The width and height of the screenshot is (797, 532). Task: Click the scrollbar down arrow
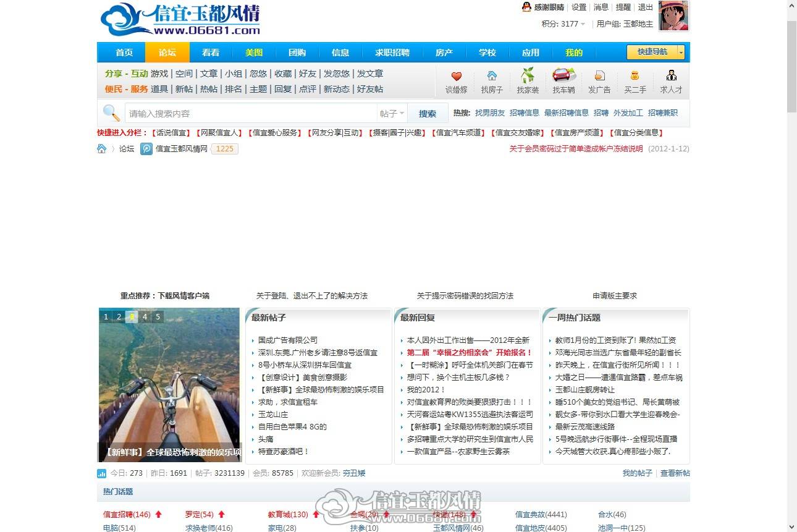[791, 527]
